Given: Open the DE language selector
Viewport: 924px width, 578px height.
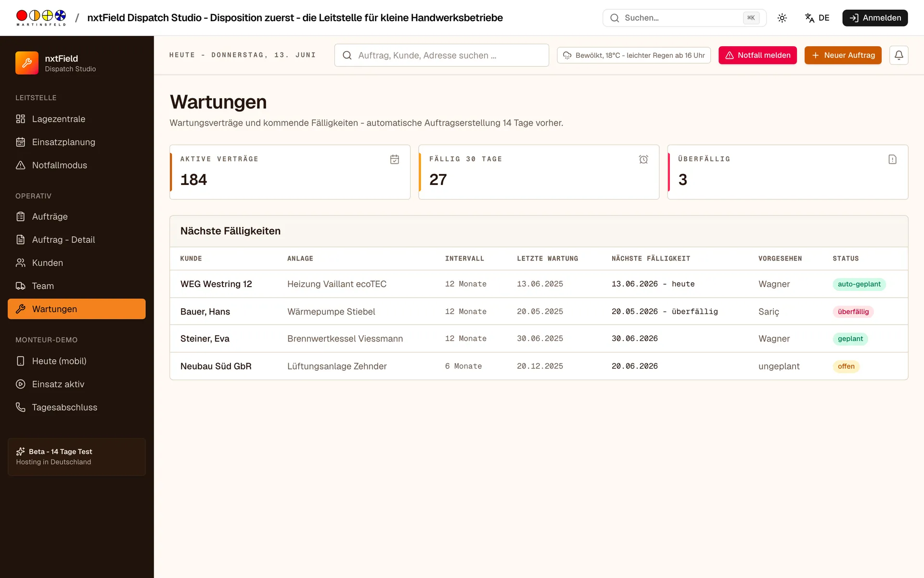Looking at the screenshot, I should click(817, 18).
